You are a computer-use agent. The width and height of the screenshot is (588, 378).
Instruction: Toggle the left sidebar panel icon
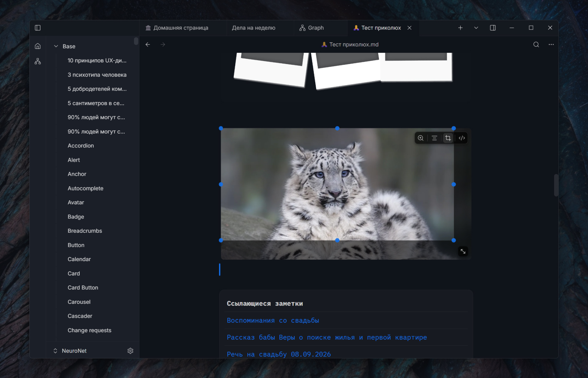pyautogui.click(x=38, y=28)
